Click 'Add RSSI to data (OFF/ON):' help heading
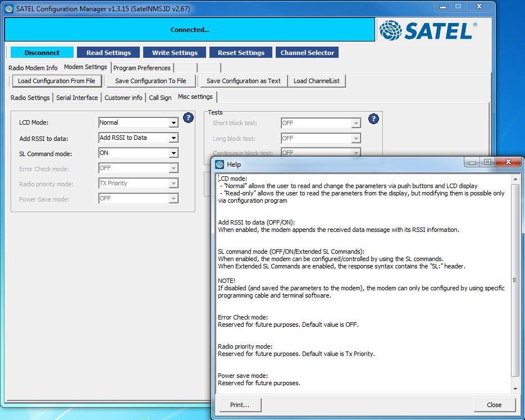Screen dimensions: 525x420 pyautogui.click(x=257, y=222)
